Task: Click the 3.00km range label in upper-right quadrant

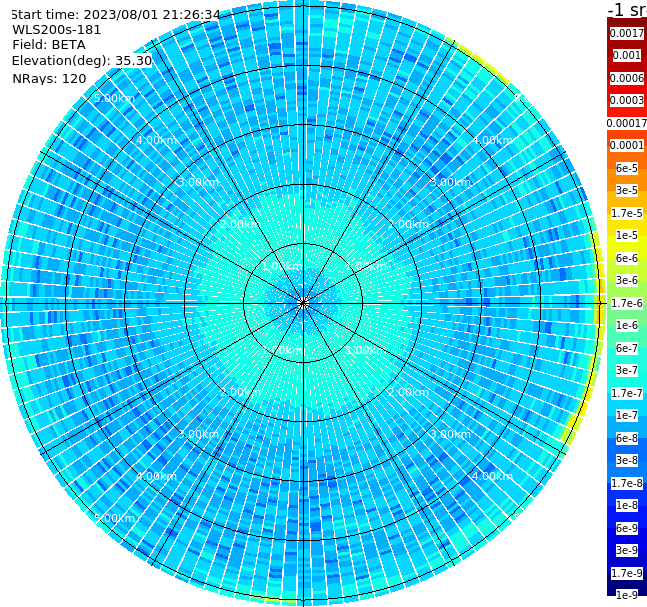Action: (450, 182)
